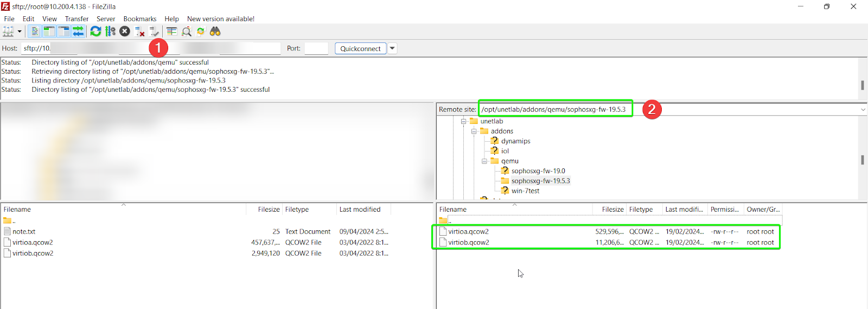Sort remote files by Filename column
The width and height of the screenshot is (868, 309).
coord(514,209)
